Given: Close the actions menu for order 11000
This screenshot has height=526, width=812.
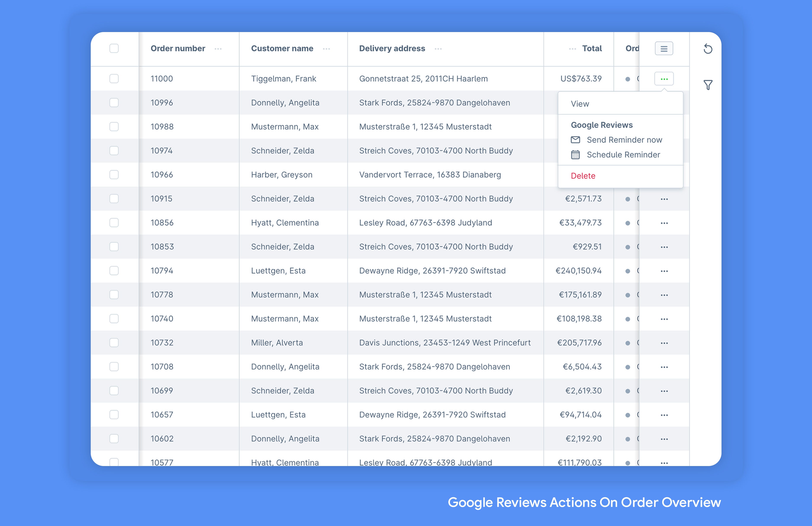Looking at the screenshot, I should [x=664, y=79].
